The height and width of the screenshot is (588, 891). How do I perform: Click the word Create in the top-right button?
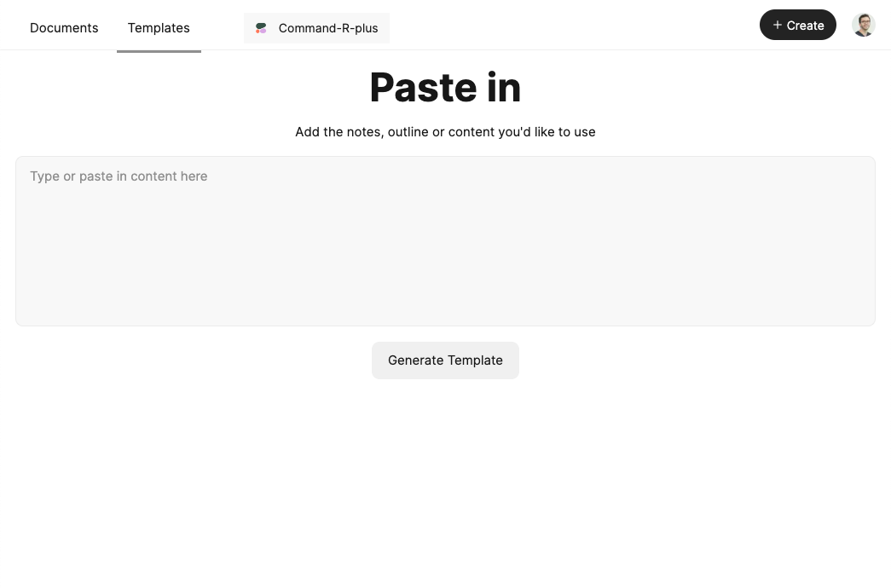[805, 26]
